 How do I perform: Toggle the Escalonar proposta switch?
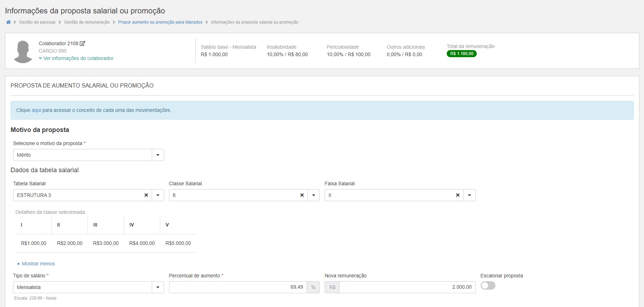488,285
